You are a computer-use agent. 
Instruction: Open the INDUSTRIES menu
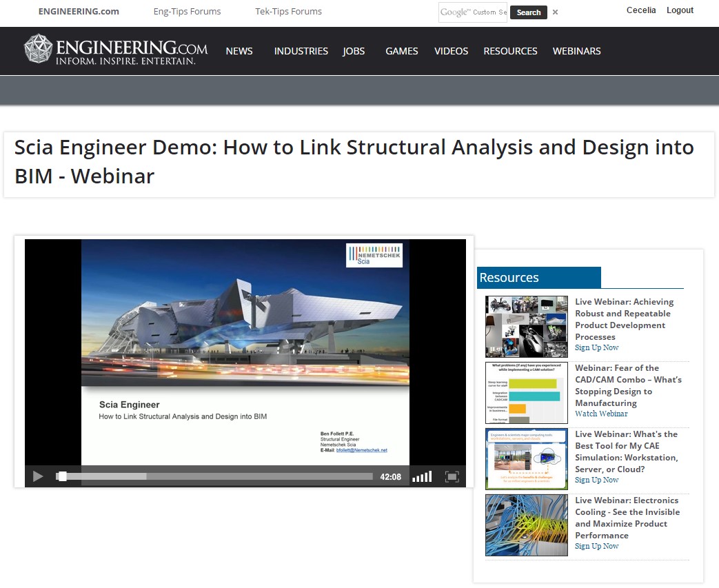pyautogui.click(x=301, y=51)
